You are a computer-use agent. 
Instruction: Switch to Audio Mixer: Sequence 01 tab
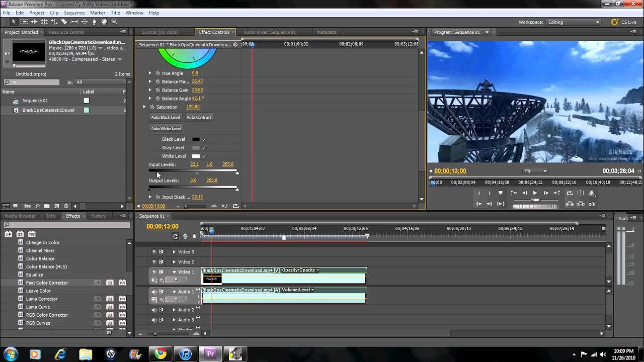269,32
